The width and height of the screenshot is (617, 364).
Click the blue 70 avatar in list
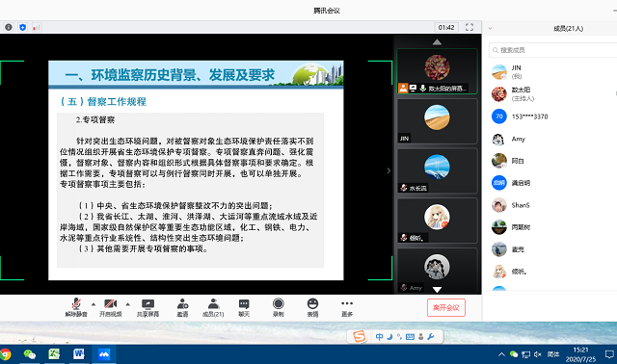point(499,117)
